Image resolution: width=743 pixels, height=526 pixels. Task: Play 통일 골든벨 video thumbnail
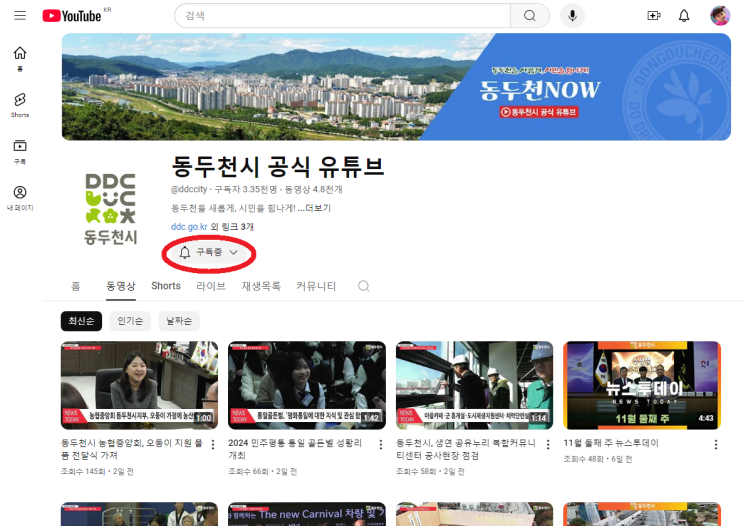307,385
